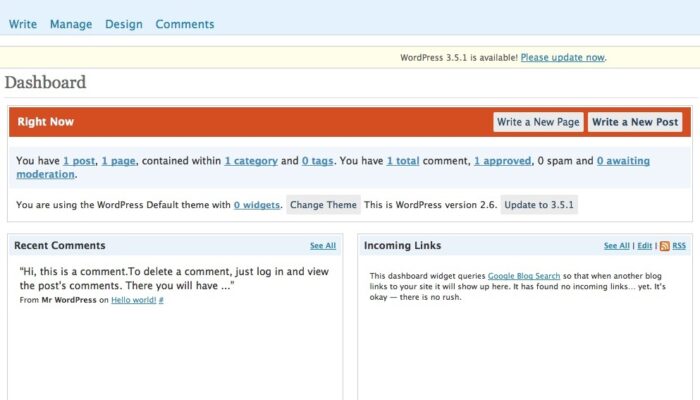Click the Change Theme button
The height and width of the screenshot is (400, 700).
pos(323,205)
